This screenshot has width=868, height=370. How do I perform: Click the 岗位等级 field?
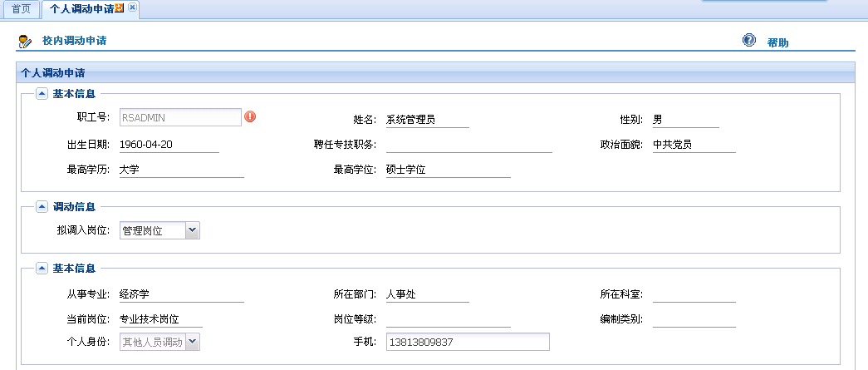click(448, 319)
